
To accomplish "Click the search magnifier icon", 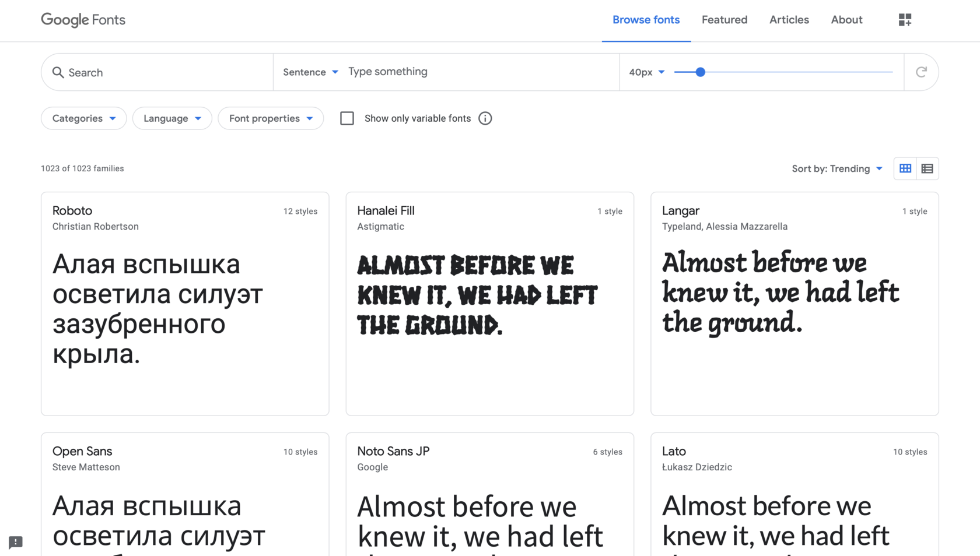I will click(58, 72).
